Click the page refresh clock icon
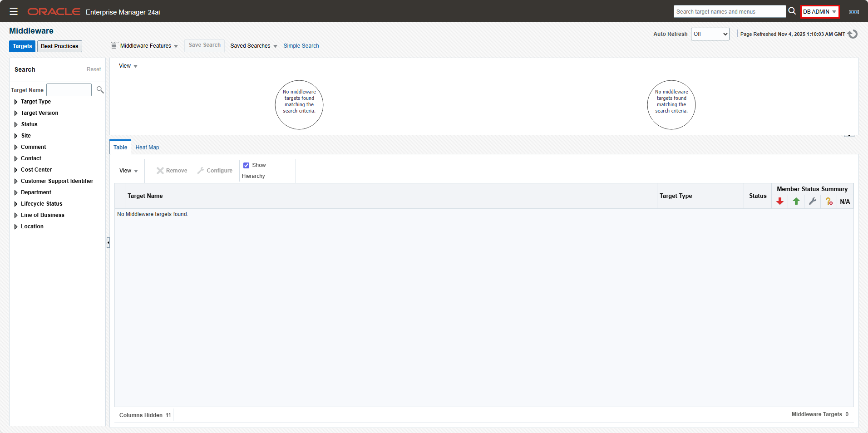Screen dimensions: 868x433 coord(853,34)
